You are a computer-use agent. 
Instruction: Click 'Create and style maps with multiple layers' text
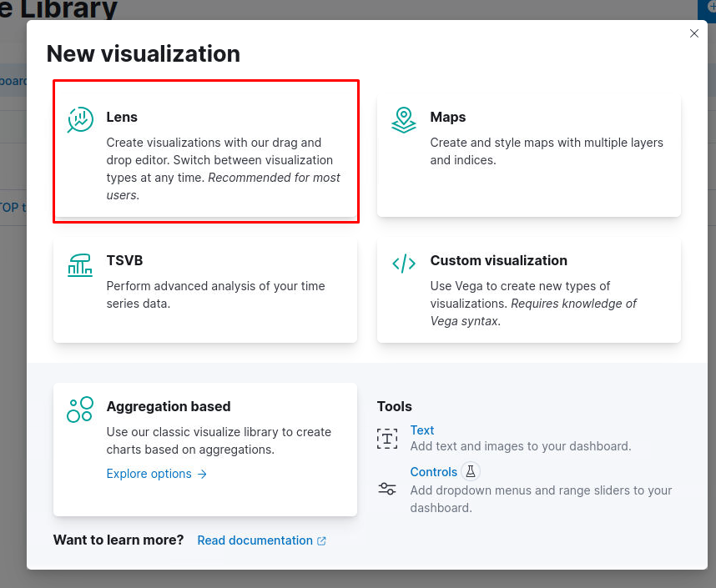[x=547, y=143]
